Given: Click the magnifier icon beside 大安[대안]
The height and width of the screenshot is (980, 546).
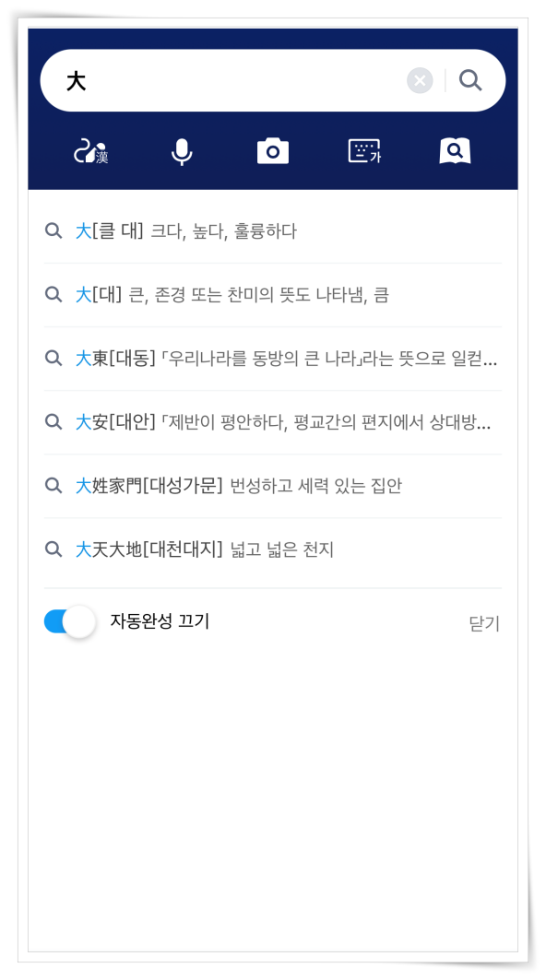Looking at the screenshot, I should tap(53, 422).
